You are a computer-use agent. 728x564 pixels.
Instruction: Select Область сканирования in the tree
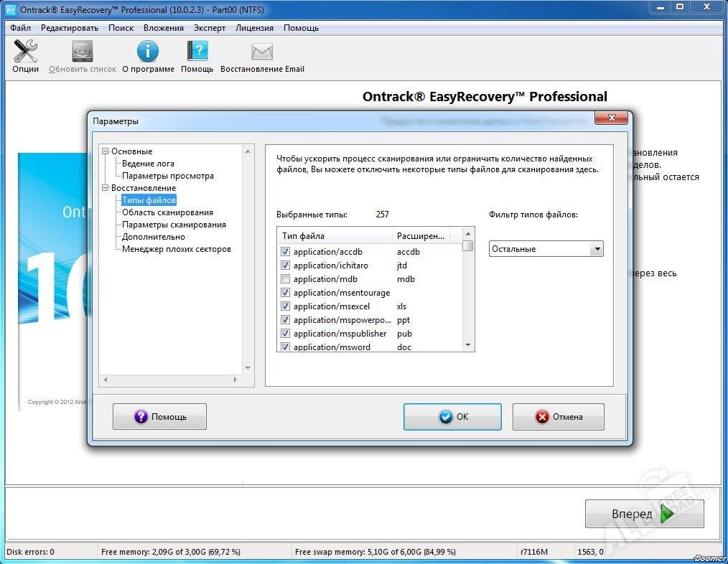[167, 212]
